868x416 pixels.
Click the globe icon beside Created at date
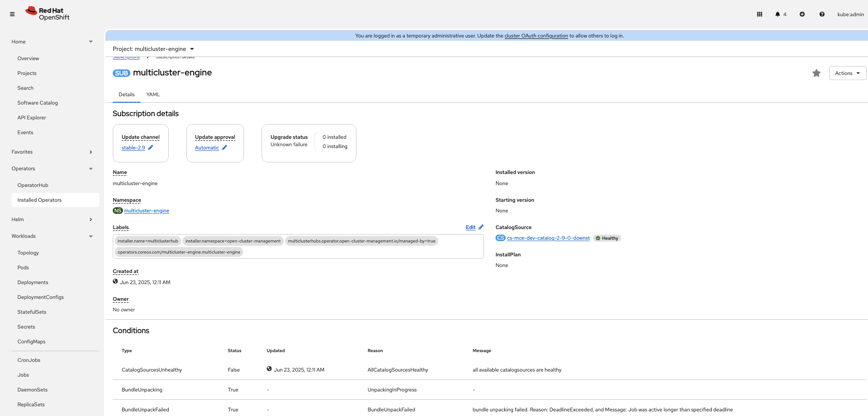click(x=116, y=281)
